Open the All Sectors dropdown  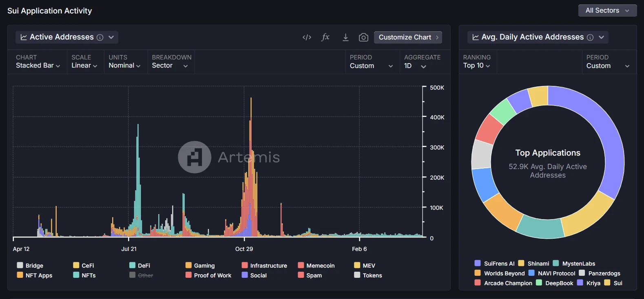[x=607, y=11]
